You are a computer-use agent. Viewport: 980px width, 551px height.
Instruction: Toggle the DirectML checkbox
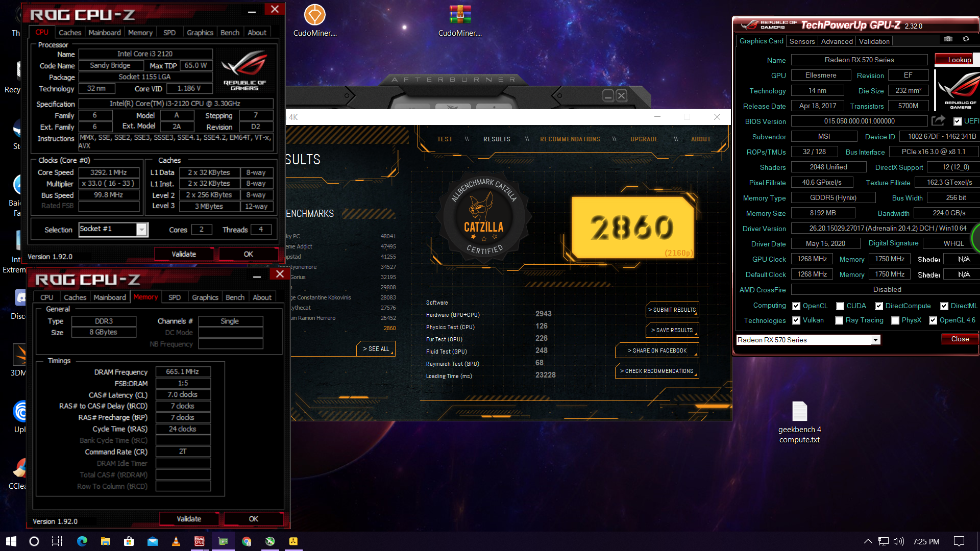pos(944,306)
